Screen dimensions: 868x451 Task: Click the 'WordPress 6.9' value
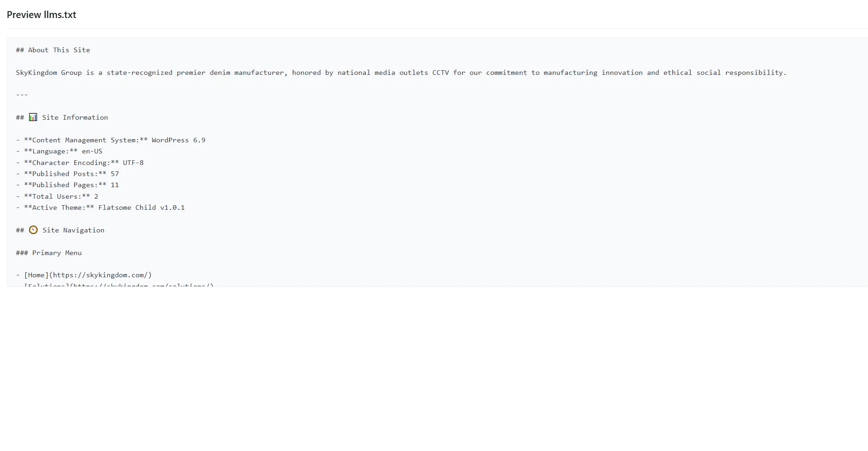[x=178, y=140]
